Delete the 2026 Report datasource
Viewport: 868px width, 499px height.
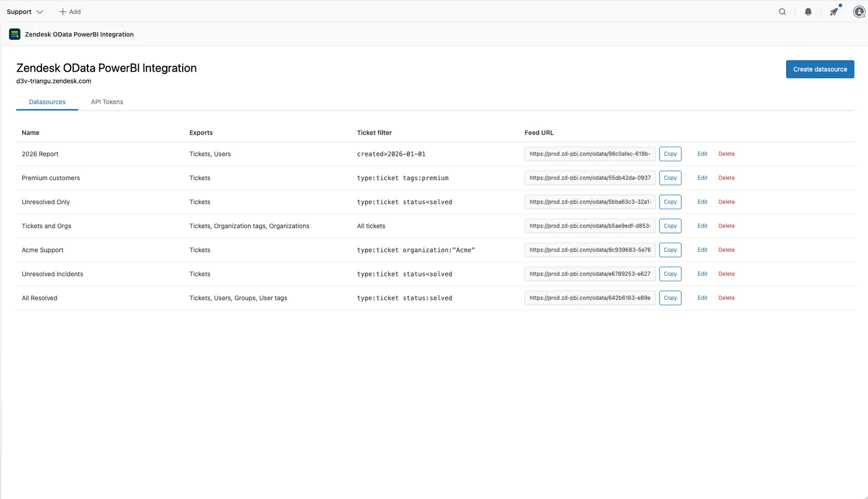(726, 154)
